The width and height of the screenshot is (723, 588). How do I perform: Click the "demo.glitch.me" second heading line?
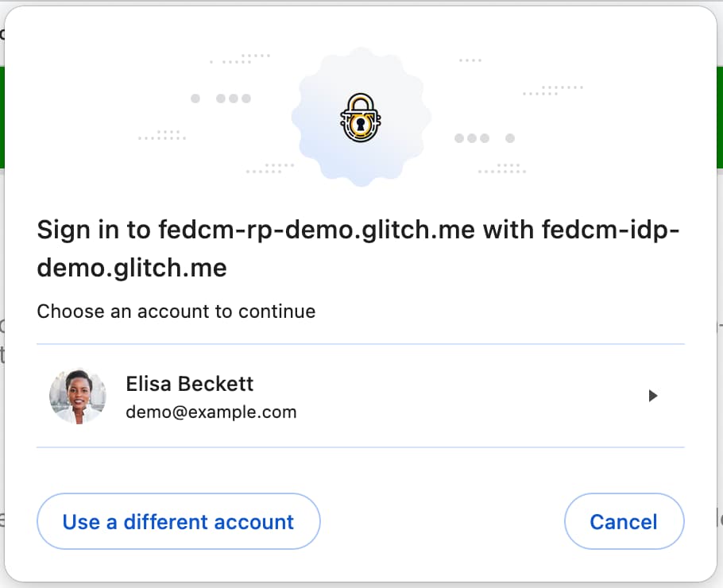click(132, 268)
